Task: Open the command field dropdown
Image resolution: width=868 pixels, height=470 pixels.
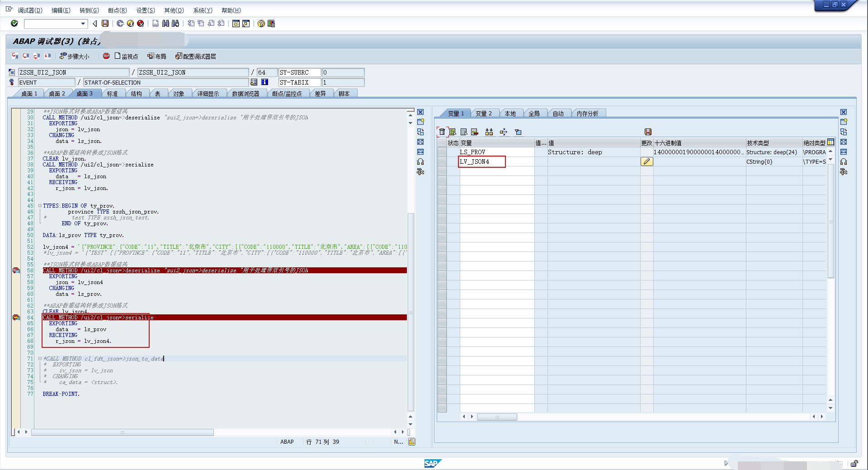Action: 83,24
